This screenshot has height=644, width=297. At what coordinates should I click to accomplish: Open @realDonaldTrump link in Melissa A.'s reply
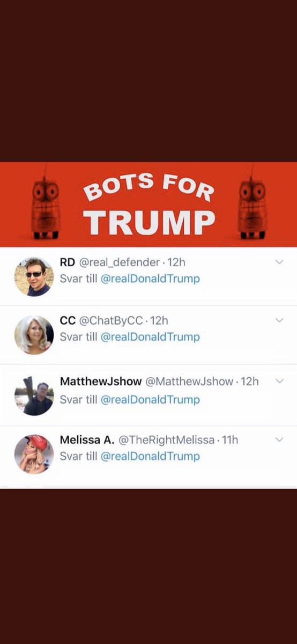[x=150, y=456]
